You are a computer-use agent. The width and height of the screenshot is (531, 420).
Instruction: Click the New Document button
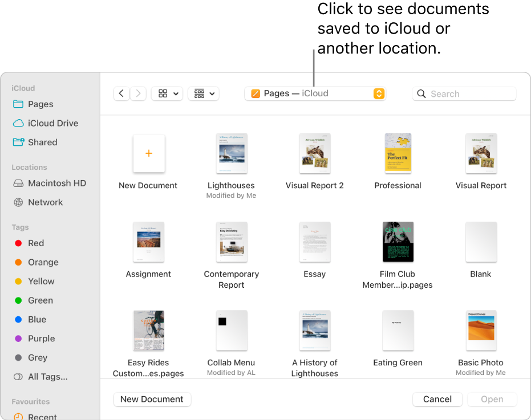[152, 399]
